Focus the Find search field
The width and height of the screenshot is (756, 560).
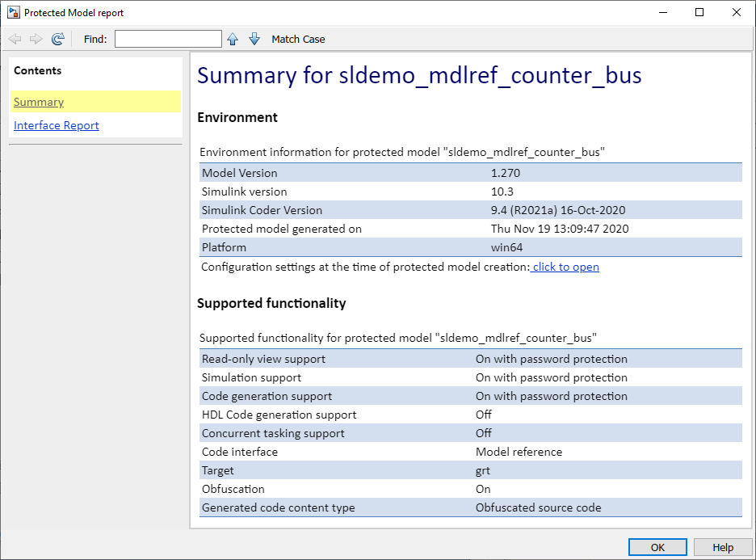pos(168,39)
